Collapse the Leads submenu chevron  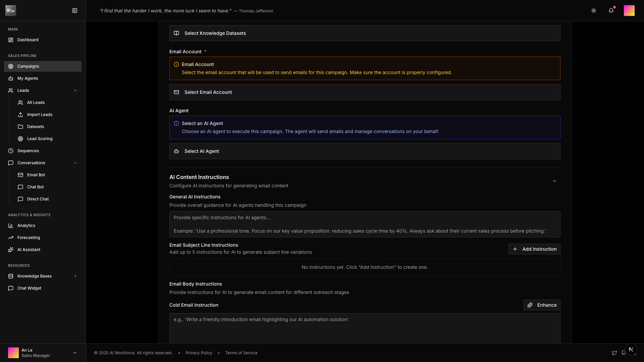point(75,90)
